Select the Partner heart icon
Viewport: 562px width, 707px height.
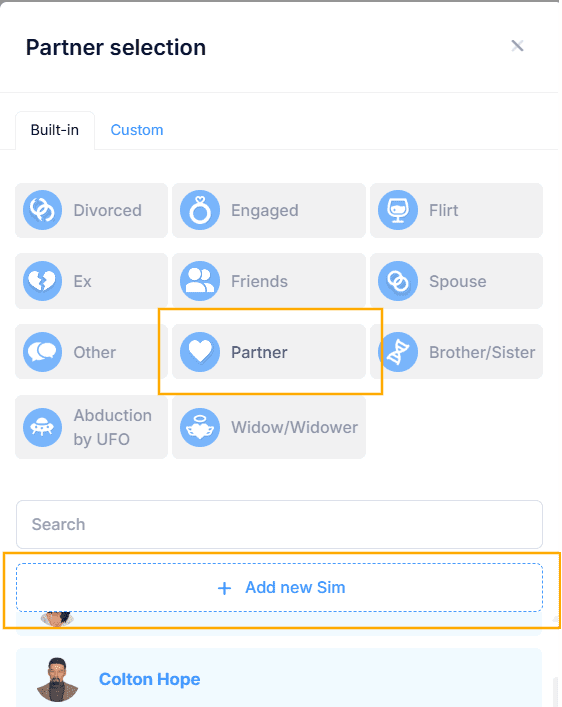[200, 352]
